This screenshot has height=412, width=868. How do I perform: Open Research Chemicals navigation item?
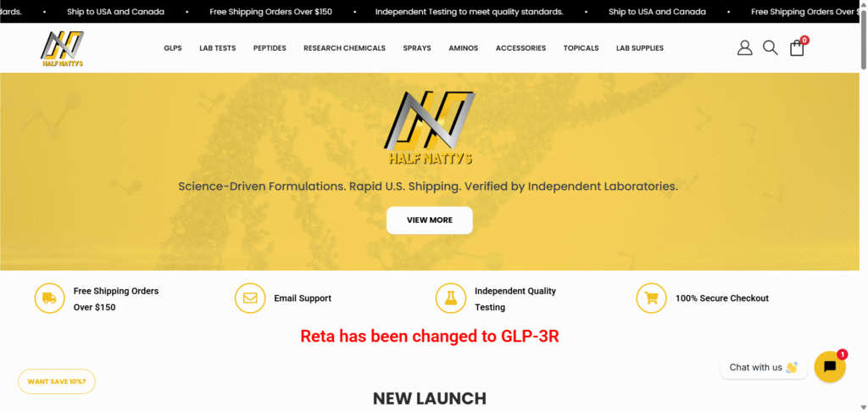(x=344, y=48)
